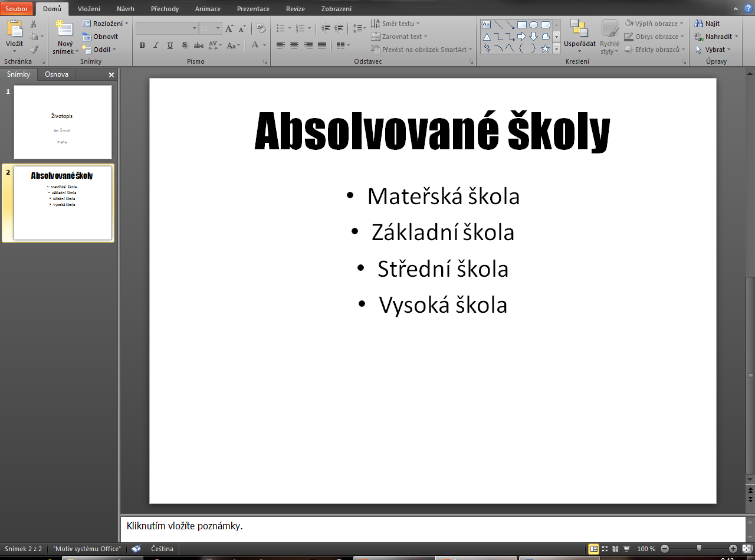Open the font size dropdown
The image size is (755, 560).
pyautogui.click(x=218, y=28)
